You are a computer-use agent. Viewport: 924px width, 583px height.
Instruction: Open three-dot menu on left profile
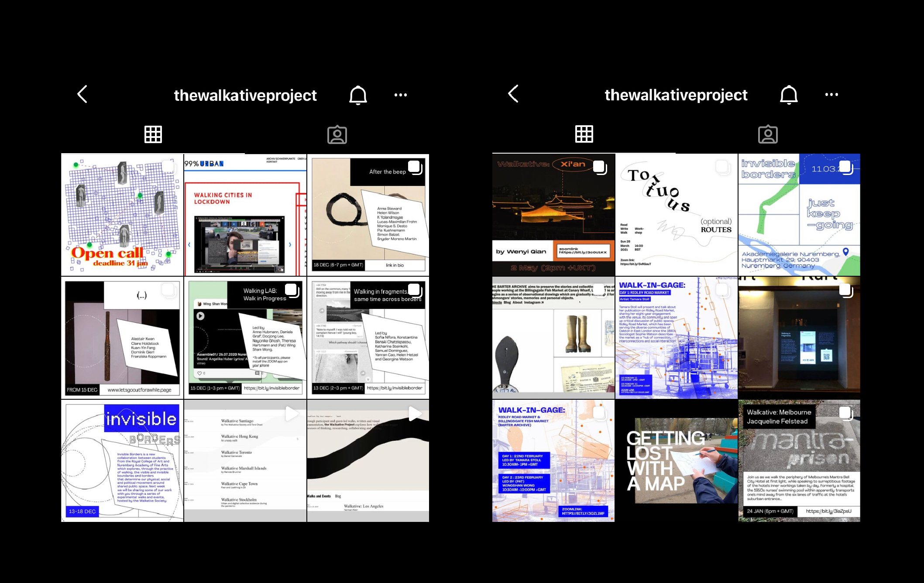[400, 95]
